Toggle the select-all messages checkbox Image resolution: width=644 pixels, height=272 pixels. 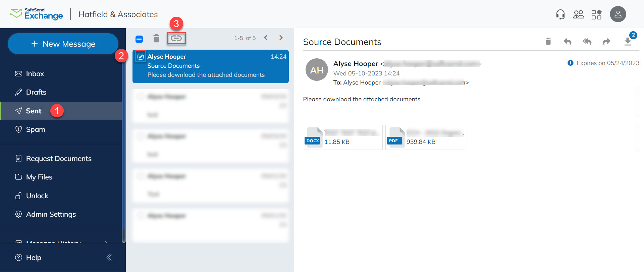(x=139, y=39)
